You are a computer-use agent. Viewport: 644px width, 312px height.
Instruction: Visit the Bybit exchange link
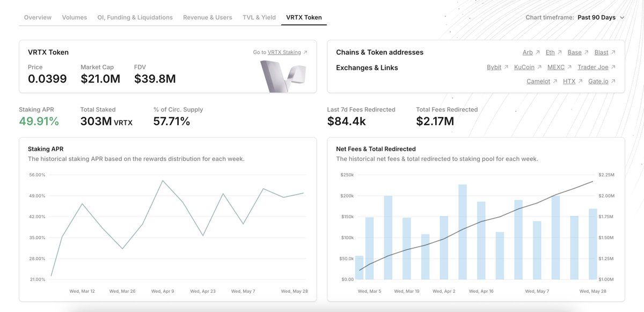[x=494, y=68]
